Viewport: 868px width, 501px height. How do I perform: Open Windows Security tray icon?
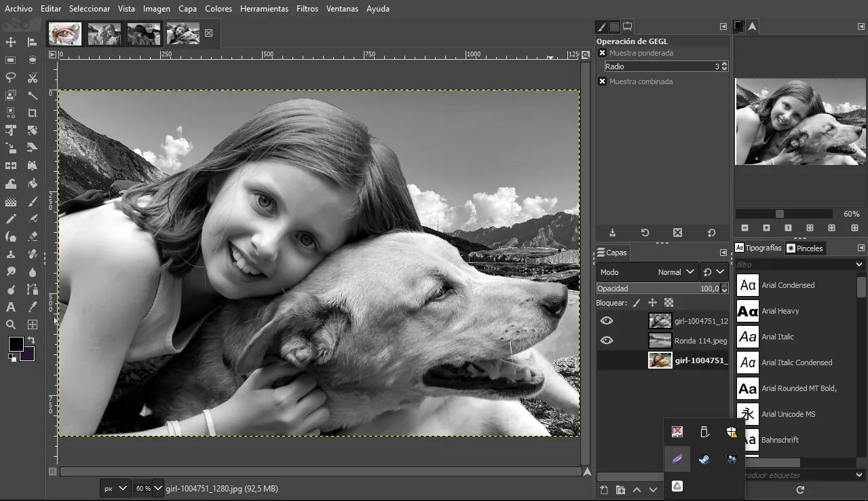tap(731, 432)
